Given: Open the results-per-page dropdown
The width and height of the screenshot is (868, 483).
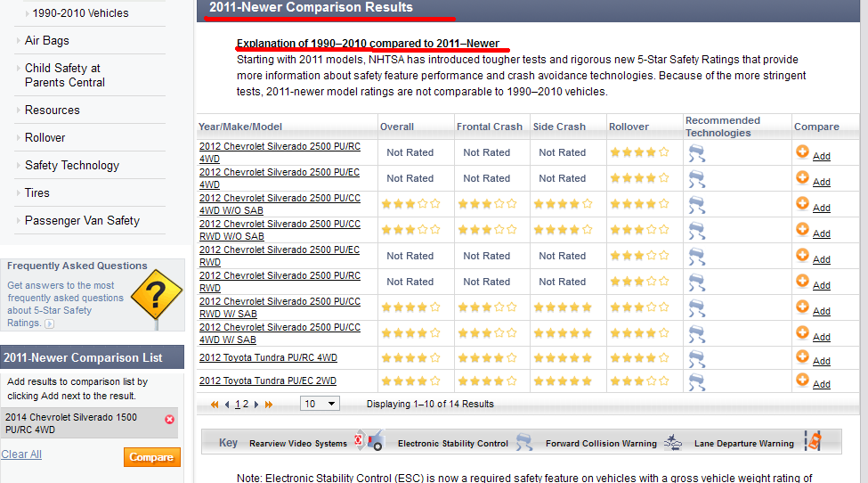Looking at the screenshot, I should click(320, 404).
